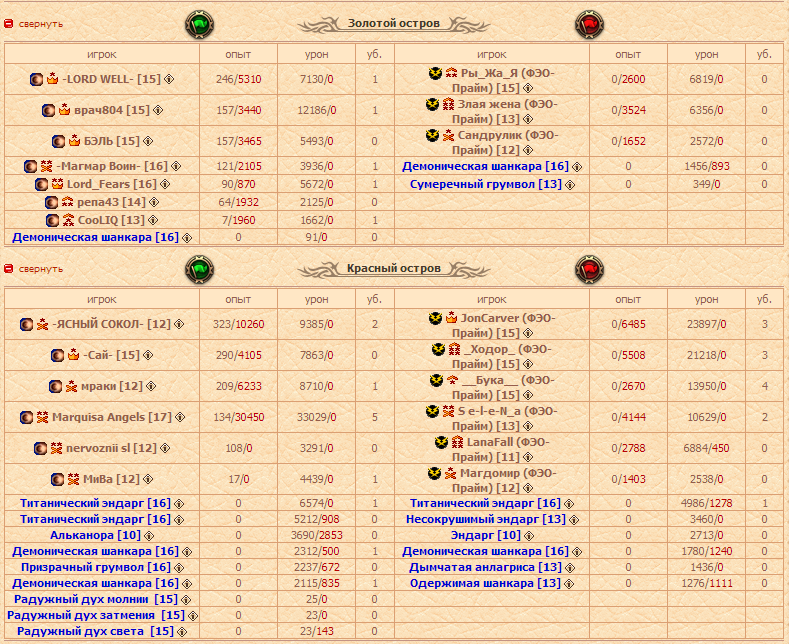Click race icon before -ЯСНЫЙ СОКОЛ-
The image size is (789, 644).
click(27, 325)
